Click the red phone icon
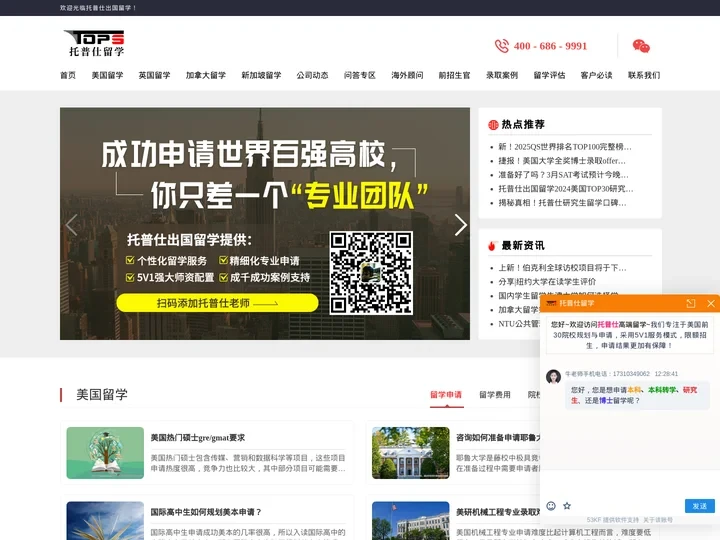720x540 pixels. point(502,46)
